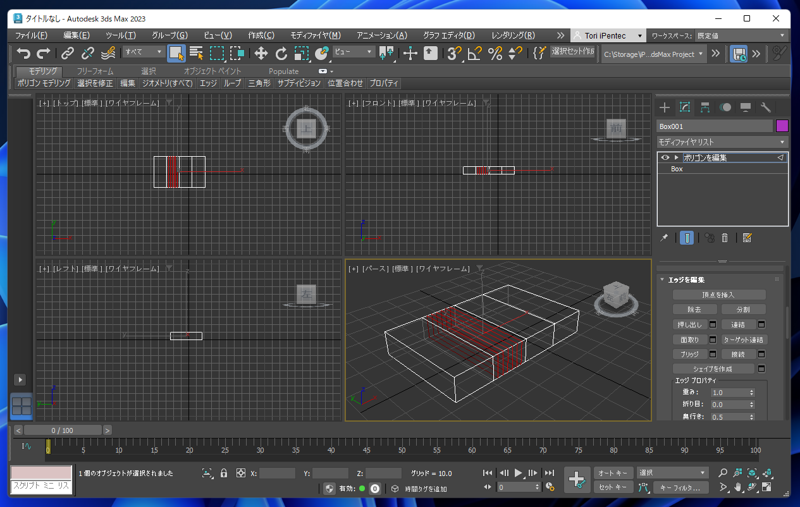Click the Remove modifier trash icon
This screenshot has height=507, width=800.
click(x=725, y=238)
